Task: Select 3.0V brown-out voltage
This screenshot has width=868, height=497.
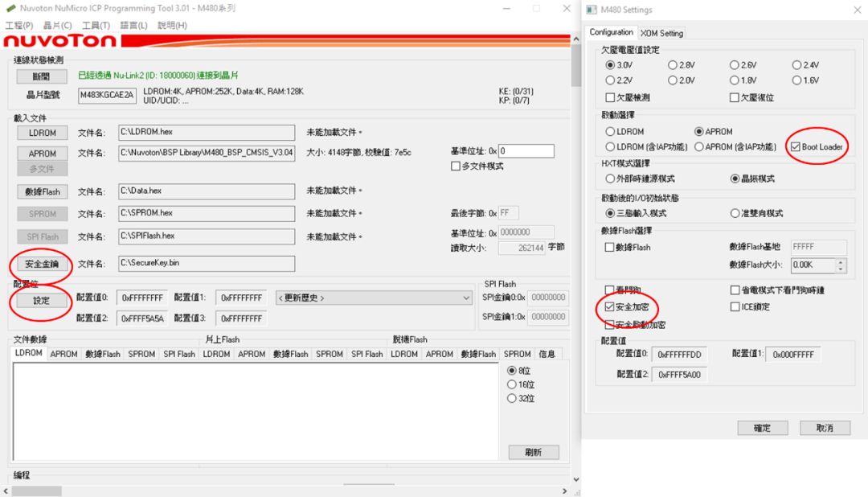Action: pyautogui.click(x=610, y=65)
